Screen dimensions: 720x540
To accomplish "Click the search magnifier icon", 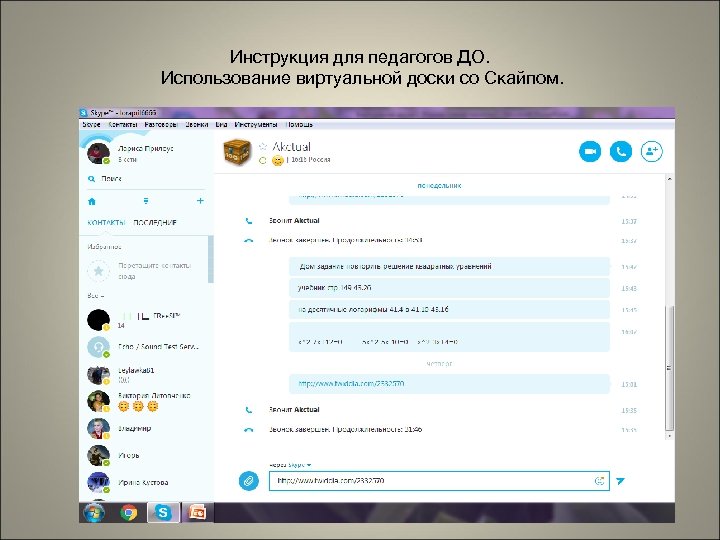I will tap(91, 179).
